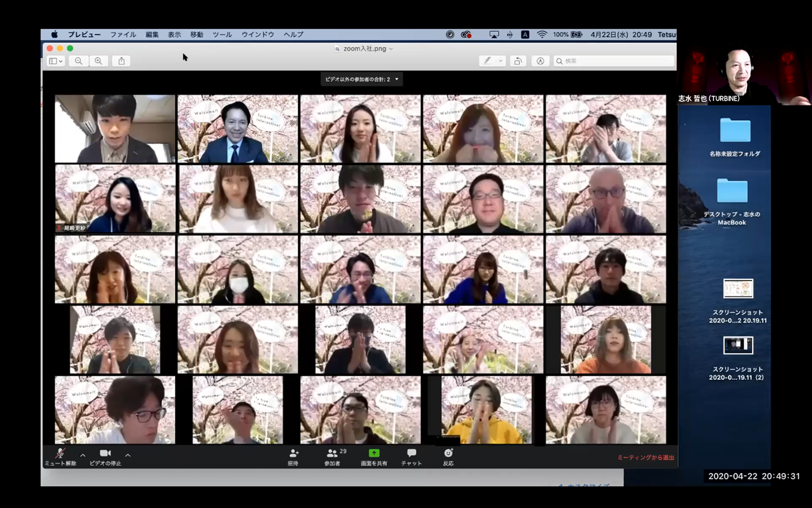Open the ツール menu
This screenshot has height=508, width=812.
tap(222, 34)
